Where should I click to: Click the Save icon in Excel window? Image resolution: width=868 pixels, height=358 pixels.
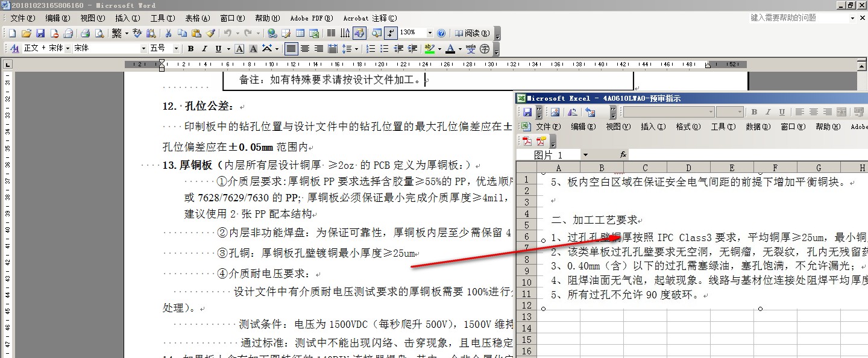[527, 112]
